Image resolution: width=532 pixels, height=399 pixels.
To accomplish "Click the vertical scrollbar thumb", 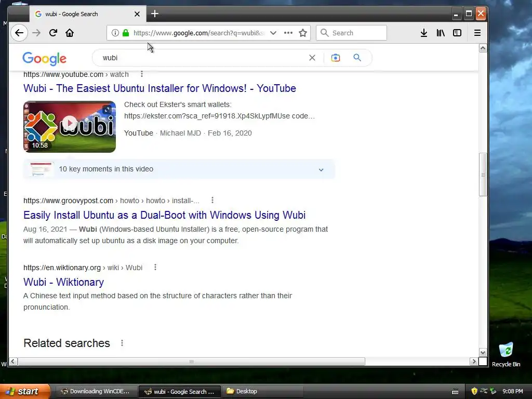I will 483,175.
